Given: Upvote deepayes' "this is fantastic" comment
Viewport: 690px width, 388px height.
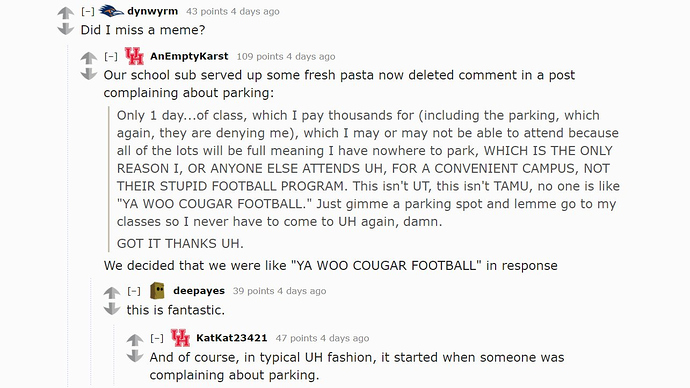Looking at the screenshot, I should pos(112,292).
